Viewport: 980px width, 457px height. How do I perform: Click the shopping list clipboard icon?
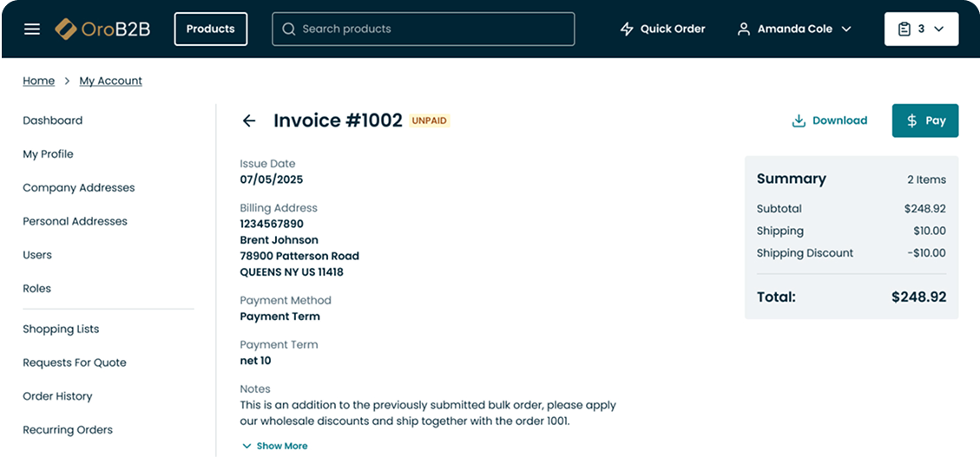(904, 29)
